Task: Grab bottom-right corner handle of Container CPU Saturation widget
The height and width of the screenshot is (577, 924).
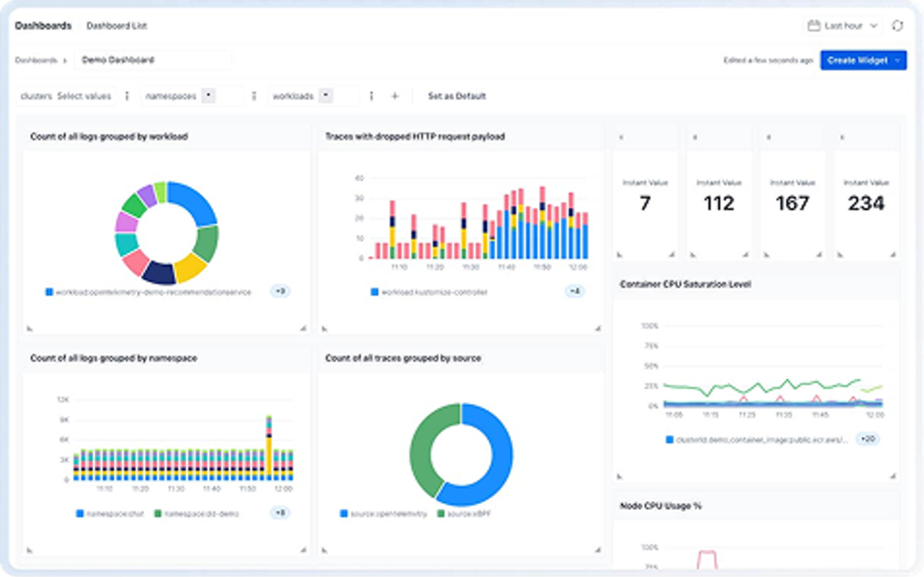Action: [x=892, y=475]
